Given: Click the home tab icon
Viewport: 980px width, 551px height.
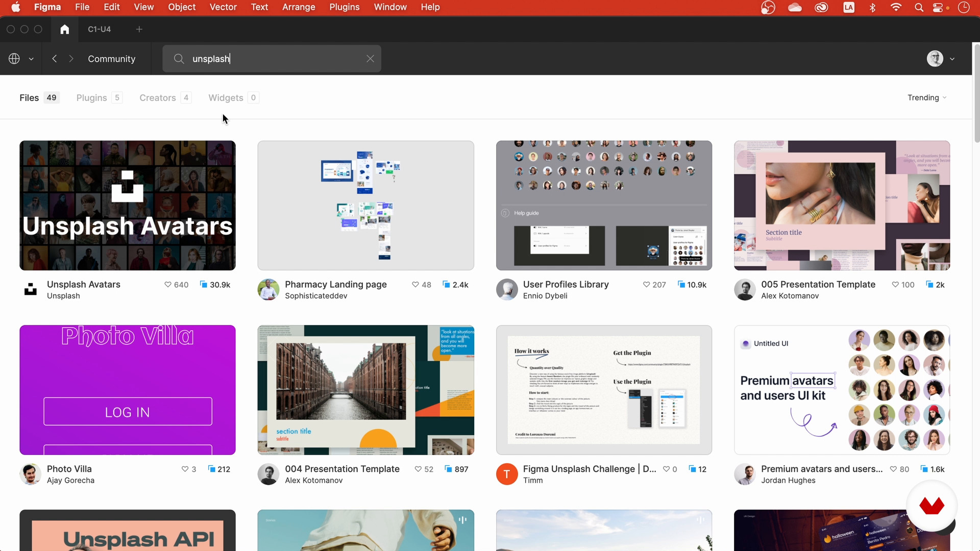Looking at the screenshot, I should coord(64,29).
